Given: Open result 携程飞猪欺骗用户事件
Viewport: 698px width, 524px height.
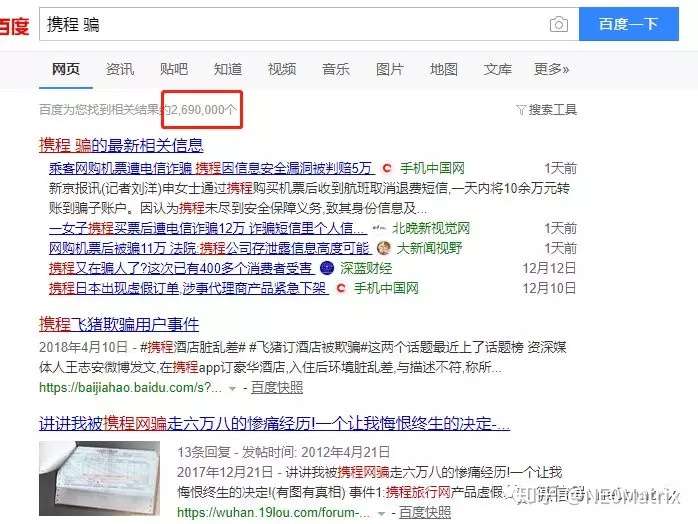Looking at the screenshot, I should tap(119, 324).
